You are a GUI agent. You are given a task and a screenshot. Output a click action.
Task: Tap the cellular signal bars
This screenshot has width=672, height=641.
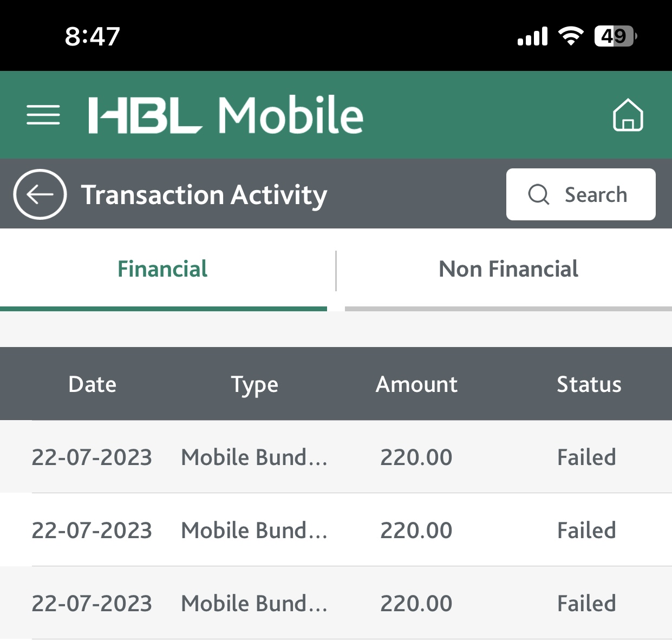tap(532, 36)
